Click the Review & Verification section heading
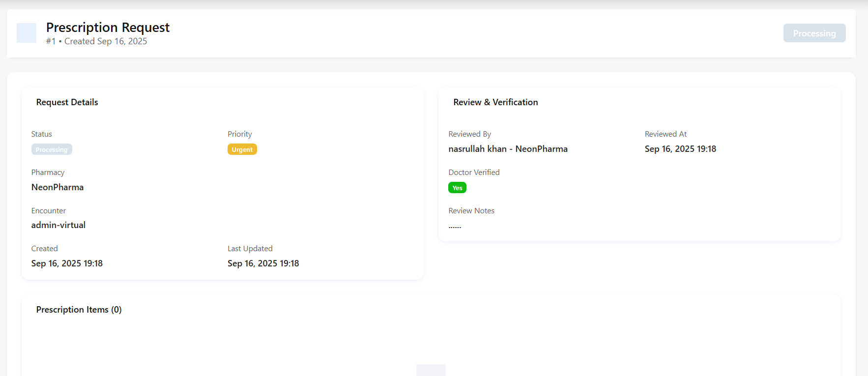868x376 pixels. pos(495,102)
